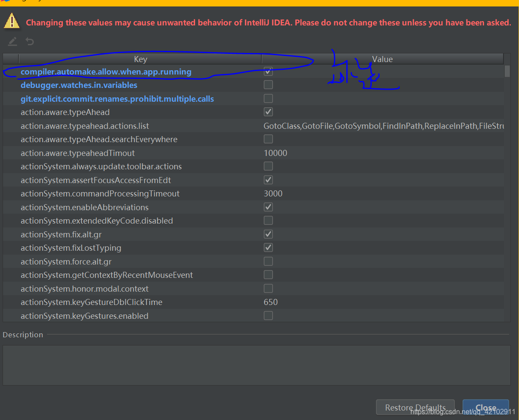Image resolution: width=519 pixels, height=420 pixels.
Task: Click the GotoClass,GotoFile actions list value
Action: pos(383,126)
